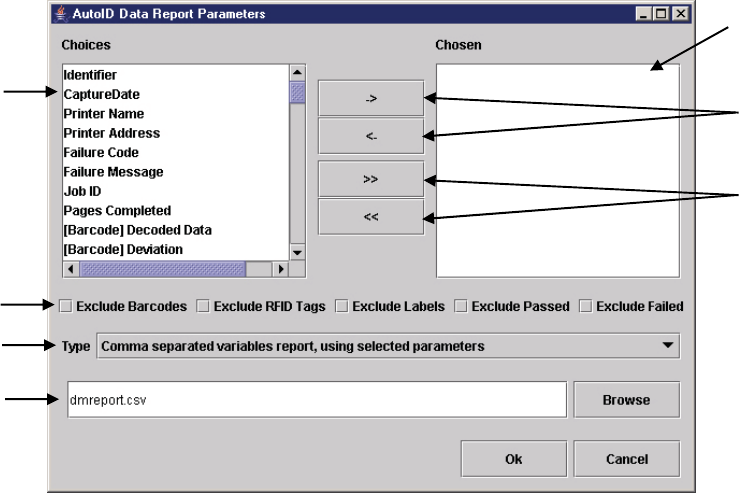
Task: Select Job ID in the Choices list
Action: tap(175, 191)
